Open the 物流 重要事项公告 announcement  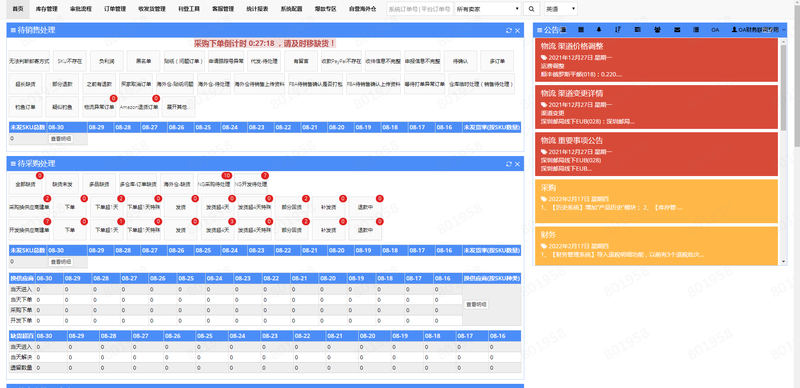pos(656,154)
